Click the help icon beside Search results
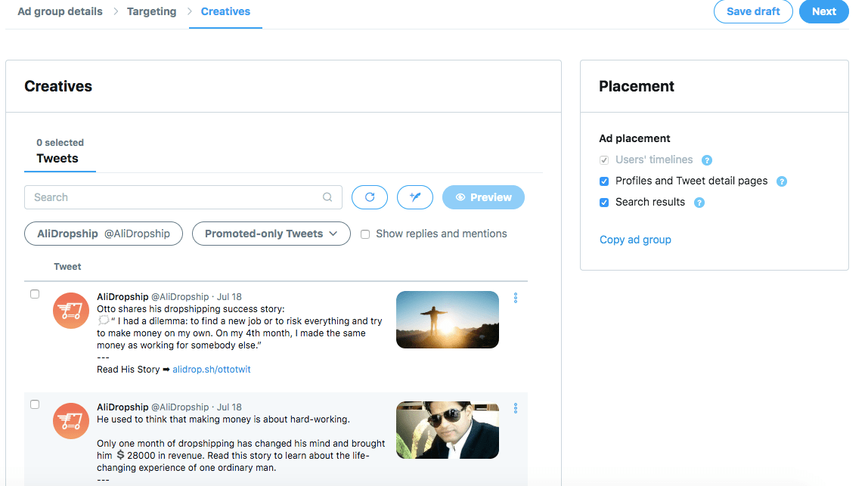 (x=699, y=202)
